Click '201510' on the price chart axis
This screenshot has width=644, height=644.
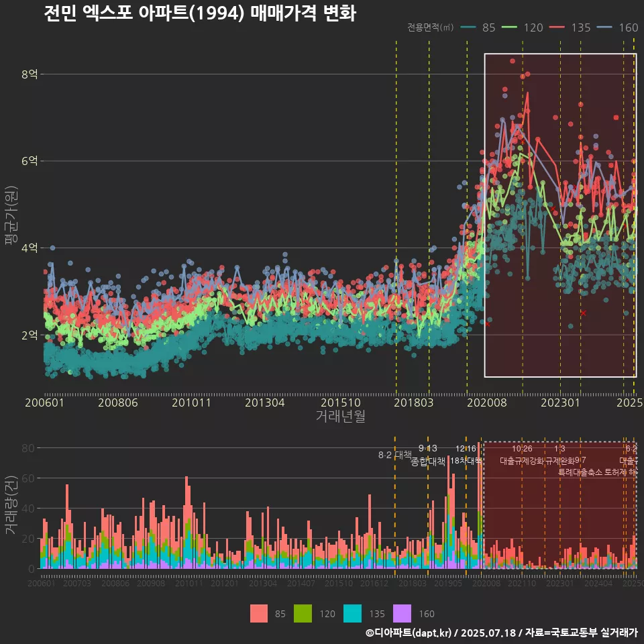[x=341, y=402]
